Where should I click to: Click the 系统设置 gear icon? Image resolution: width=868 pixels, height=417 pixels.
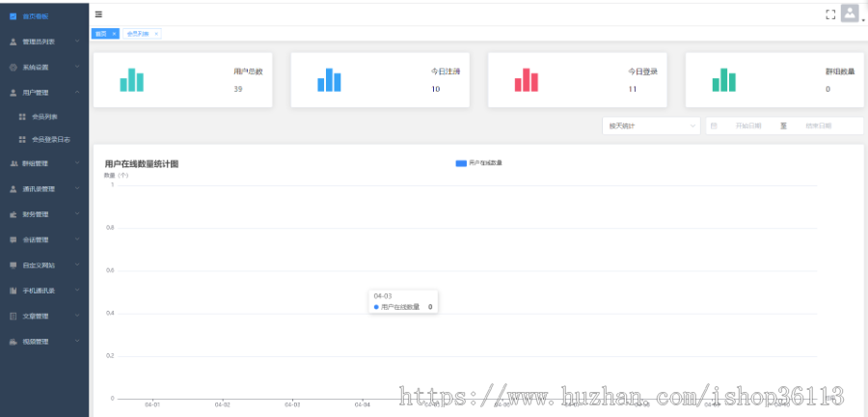[14, 68]
